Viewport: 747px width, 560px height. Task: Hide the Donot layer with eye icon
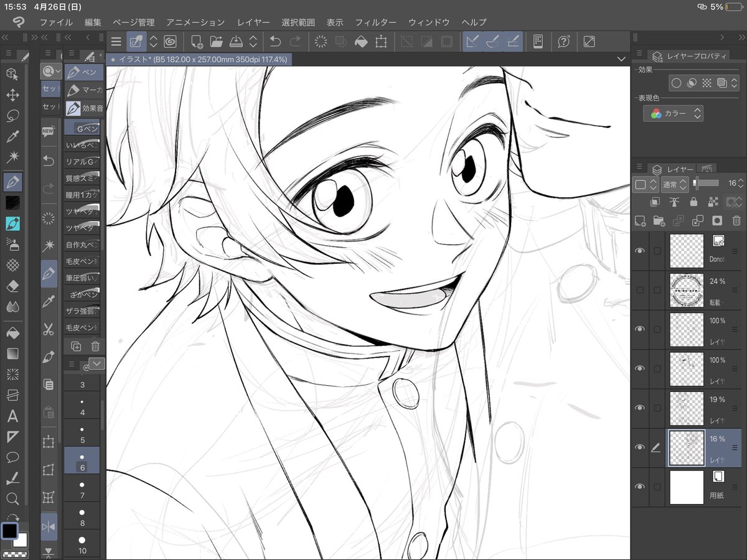(639, 250)
